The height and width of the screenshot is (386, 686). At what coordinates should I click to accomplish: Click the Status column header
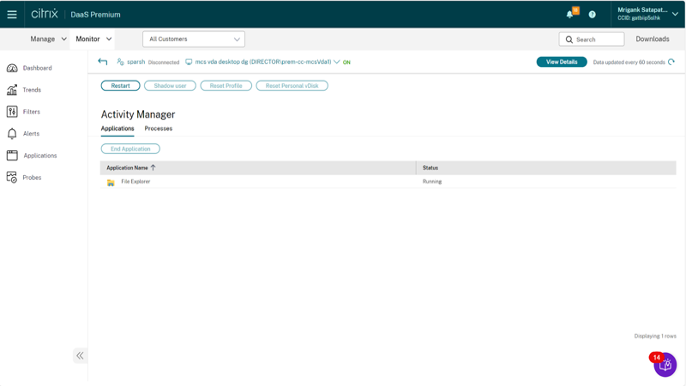click(430, 168)
